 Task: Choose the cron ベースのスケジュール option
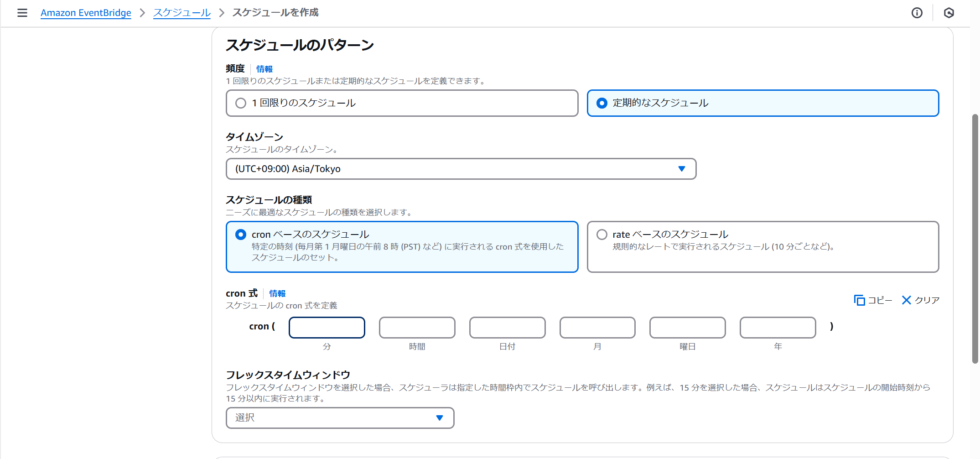pos(241,234)
